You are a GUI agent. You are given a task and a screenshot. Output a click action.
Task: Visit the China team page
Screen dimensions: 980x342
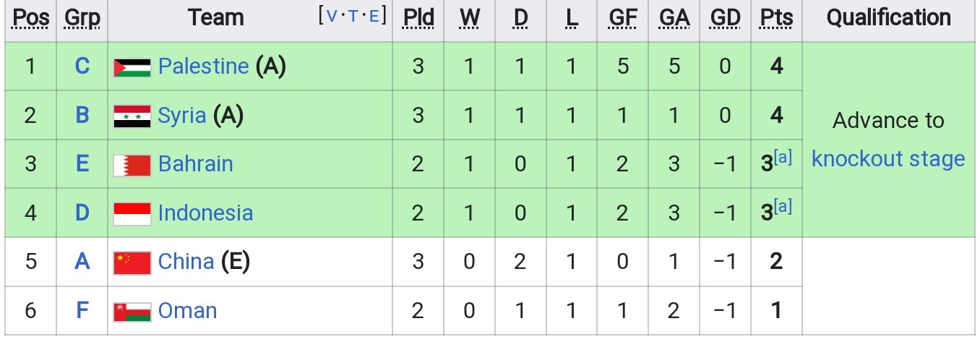tap(186, 261)
